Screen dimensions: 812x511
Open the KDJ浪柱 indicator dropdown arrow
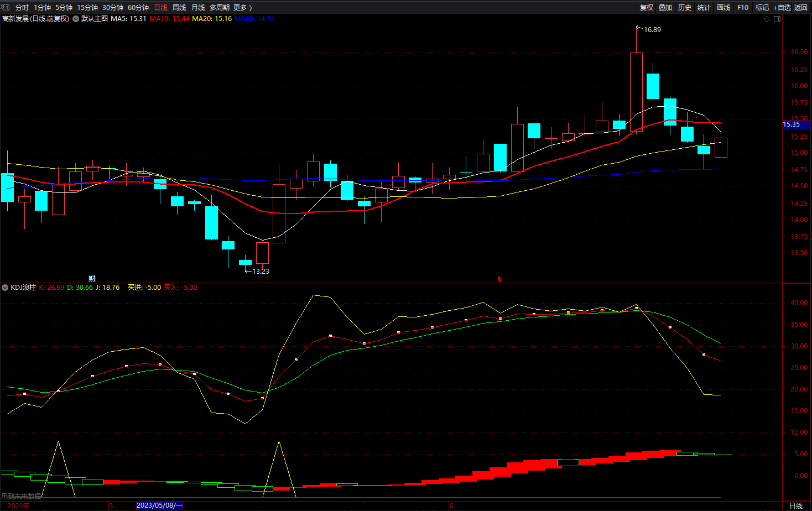click(x=5, y=288)
